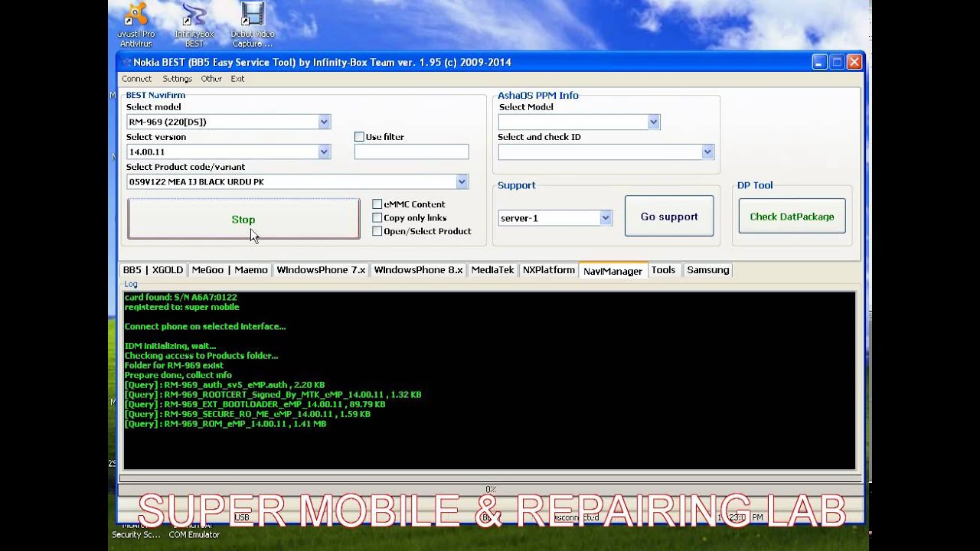
Task: Click the Go support button
Action: click(x=669, y=217)
